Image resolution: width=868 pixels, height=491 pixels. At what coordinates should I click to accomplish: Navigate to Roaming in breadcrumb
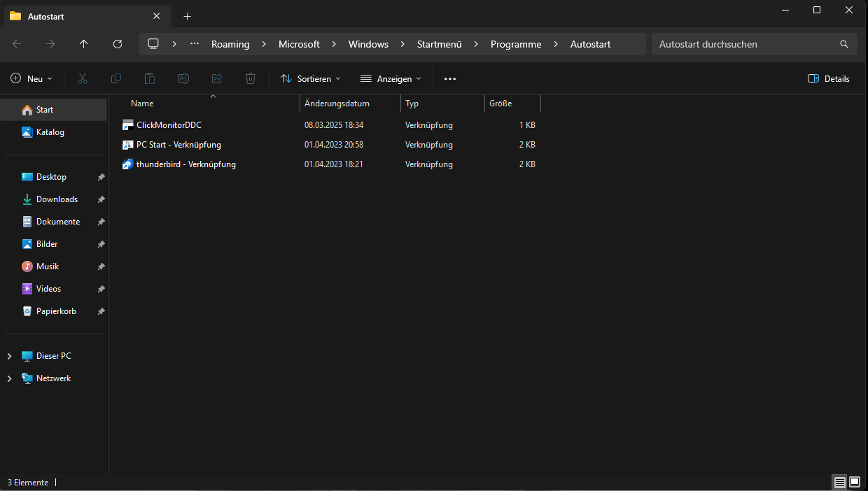point(230,44)
